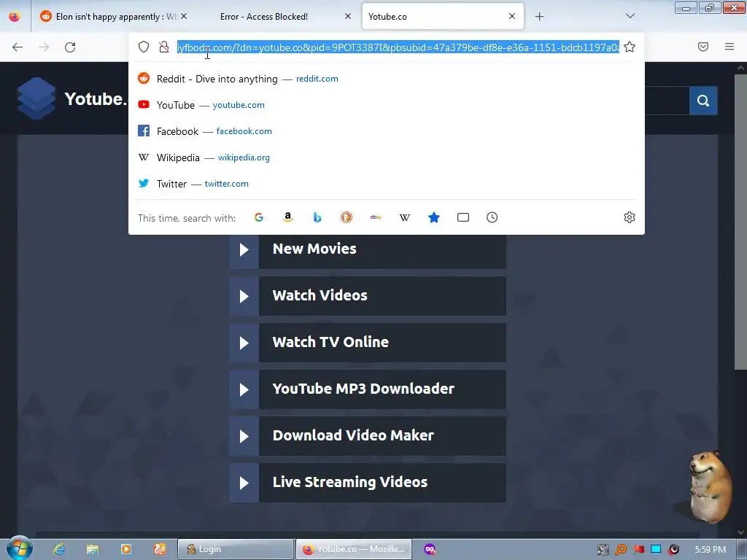Open the YouTube MP3 Downloader link

tap(368, 389)
